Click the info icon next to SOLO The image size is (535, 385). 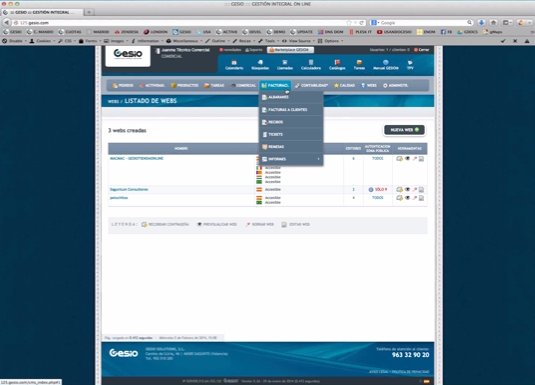point(371,189)
